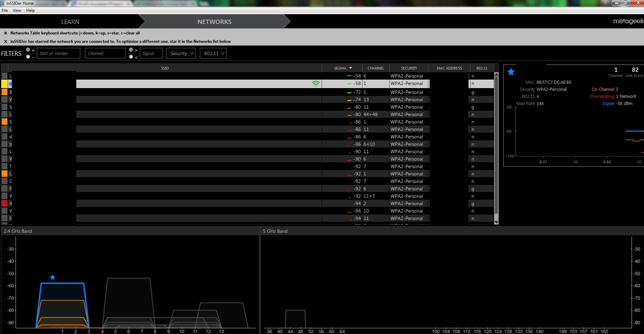Click the orange swatch of the -86 channel 1 network
This screenshot has width=644, height=334.
4,121
